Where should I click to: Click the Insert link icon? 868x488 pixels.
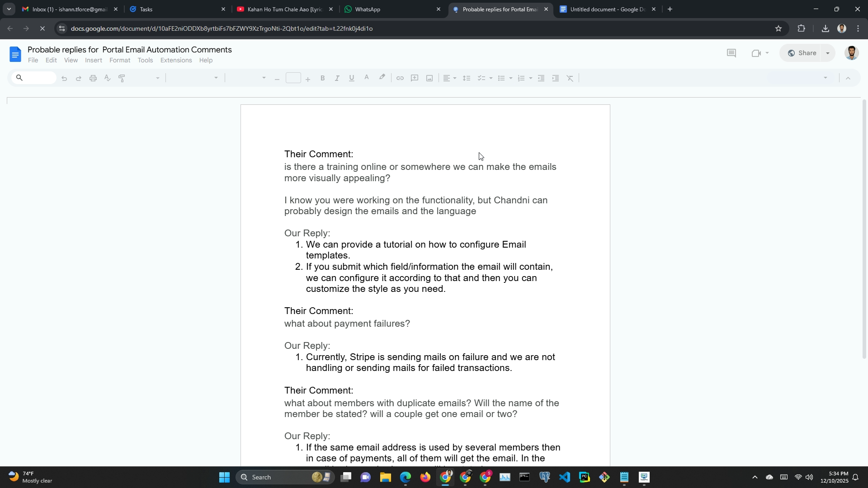pyautogui.click(x=400, y=78)
